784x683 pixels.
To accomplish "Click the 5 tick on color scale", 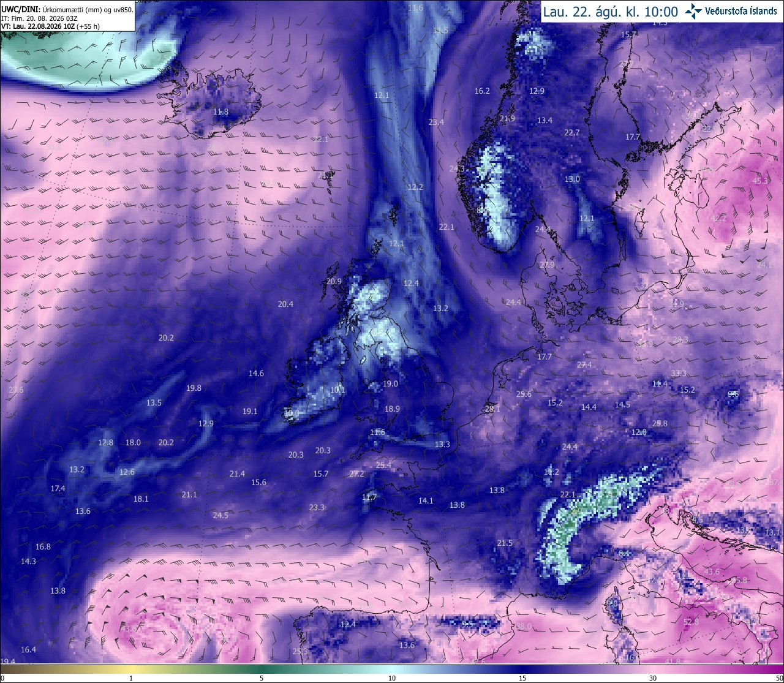I will pos(262,678).
